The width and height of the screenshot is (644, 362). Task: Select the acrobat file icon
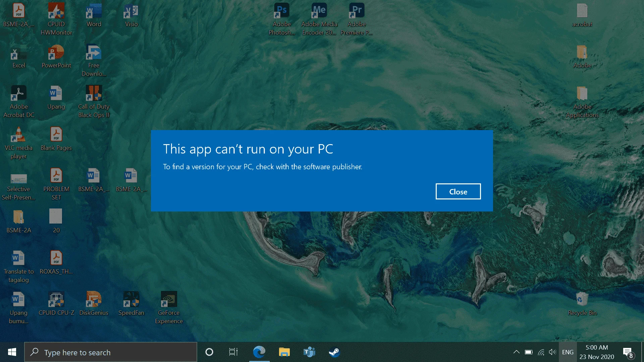pos(582,15)
